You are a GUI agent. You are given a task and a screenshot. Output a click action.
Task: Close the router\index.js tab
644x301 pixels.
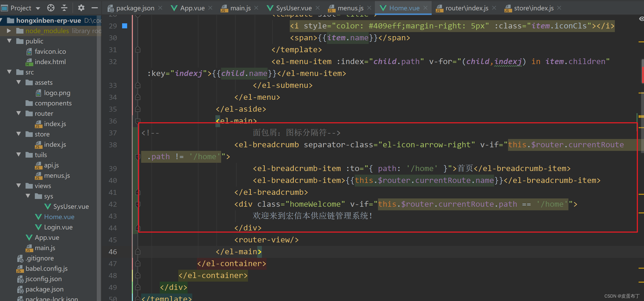494,8
